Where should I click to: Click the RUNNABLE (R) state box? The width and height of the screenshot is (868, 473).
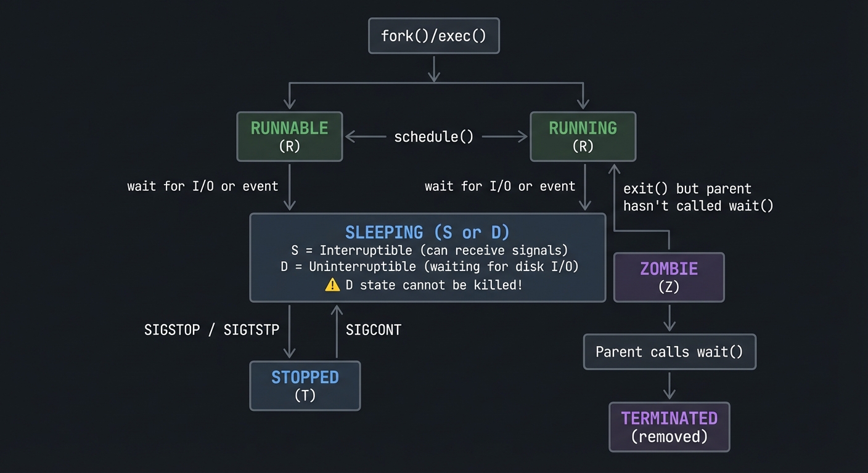click(289, 136)
